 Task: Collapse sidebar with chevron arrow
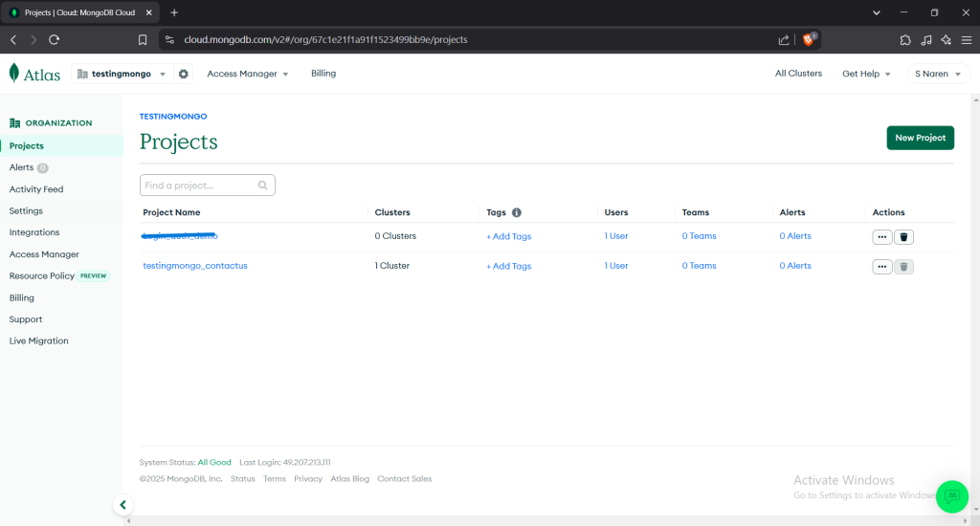[123, 505]
